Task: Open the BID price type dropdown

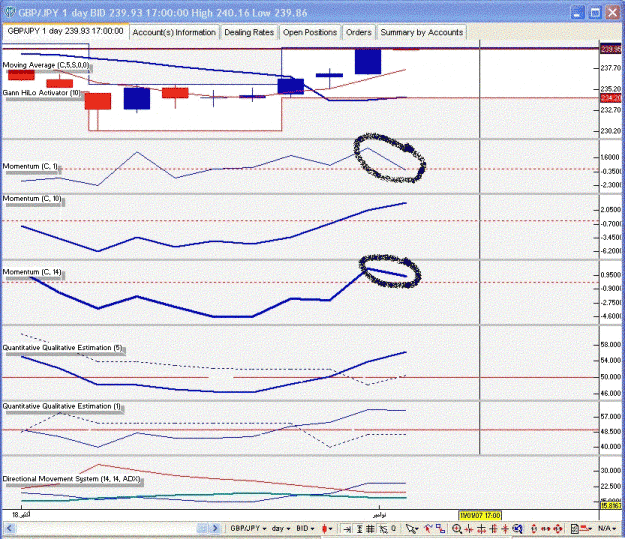Action: tap(306, 529)
